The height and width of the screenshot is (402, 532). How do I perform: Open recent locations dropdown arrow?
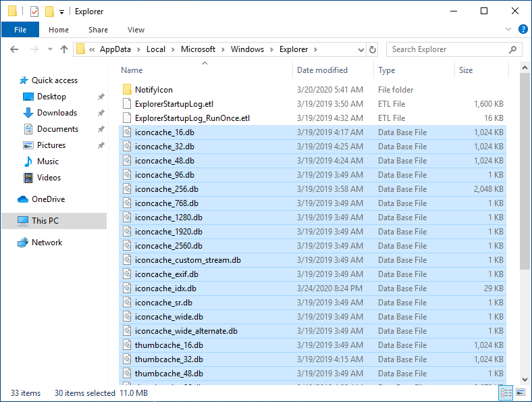[50, 49]
